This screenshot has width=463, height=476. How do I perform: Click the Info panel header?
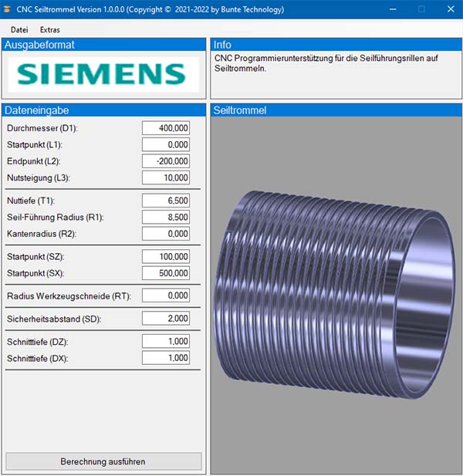336,45
